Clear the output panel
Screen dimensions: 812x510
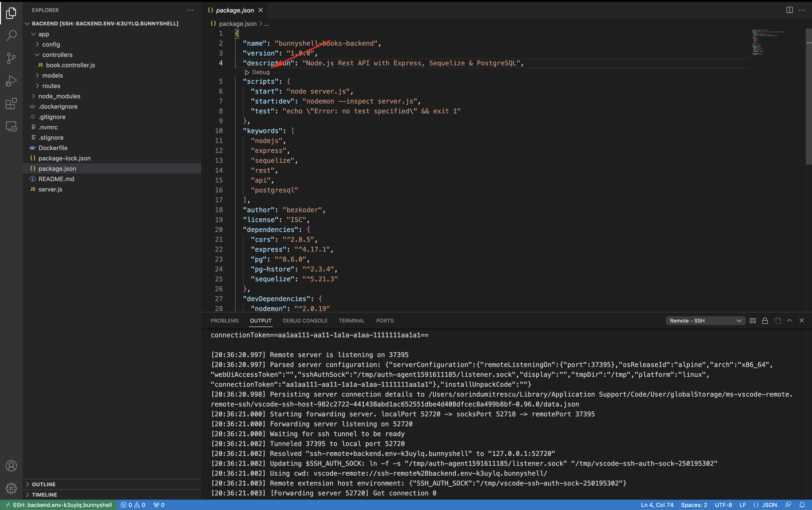pos(752,321)
